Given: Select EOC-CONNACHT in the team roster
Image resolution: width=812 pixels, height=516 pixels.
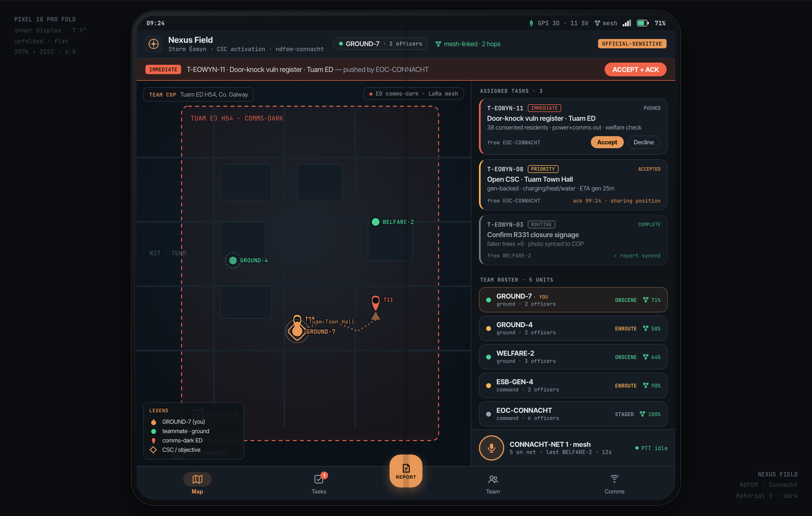Looking at the screenshot, I should [573, 414].
